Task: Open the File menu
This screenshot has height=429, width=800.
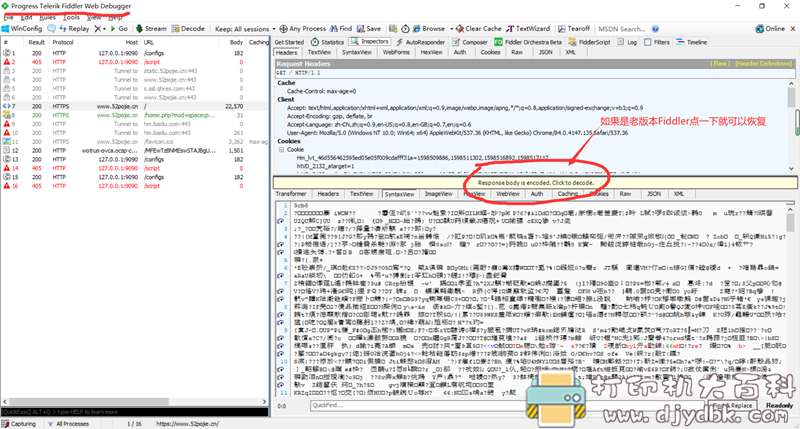Action: (9, 17)
